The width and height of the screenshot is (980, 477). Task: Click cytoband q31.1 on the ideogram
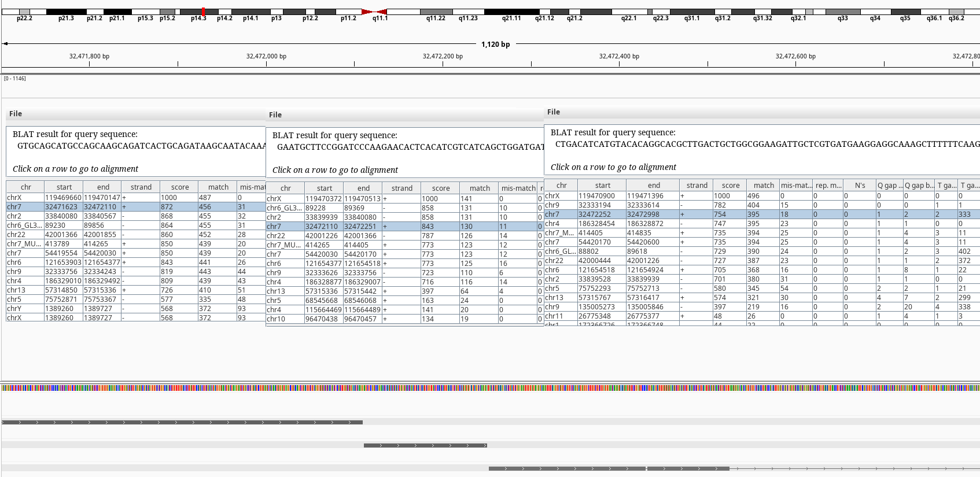(x=692, y=12)
